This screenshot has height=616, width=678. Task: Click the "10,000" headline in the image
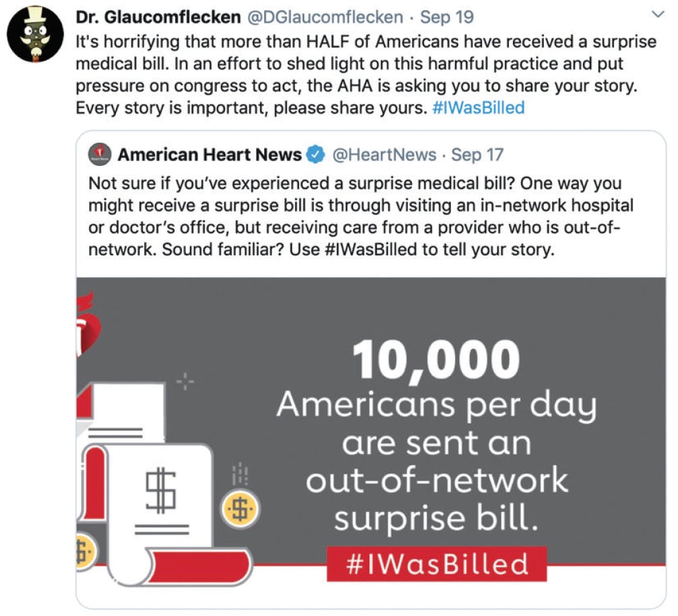point(436,360)
